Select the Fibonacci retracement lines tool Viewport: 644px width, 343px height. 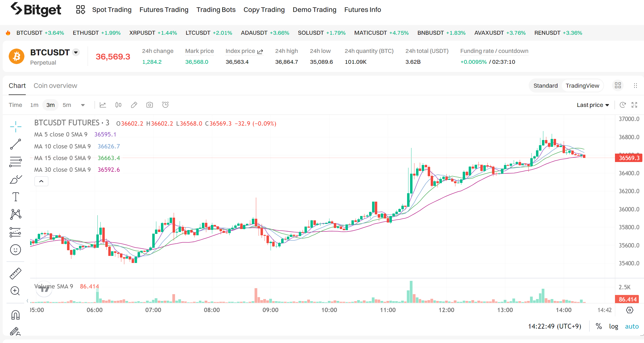15,162
